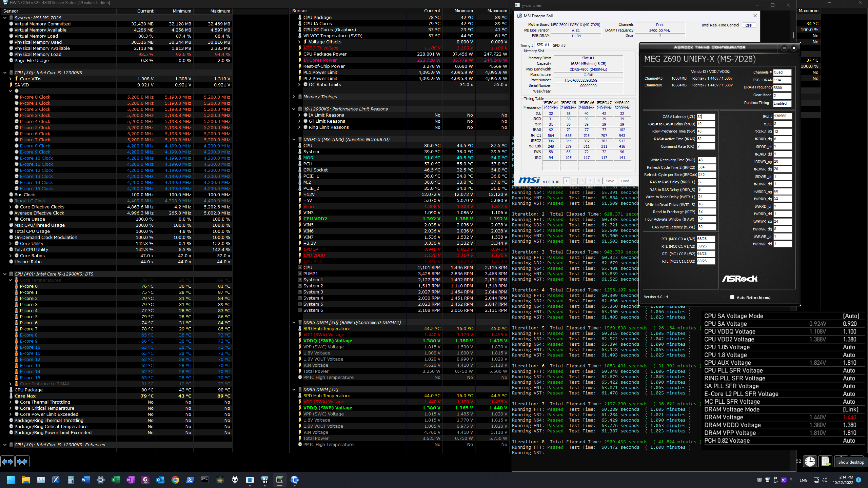Click HWiNFO clock reset timer icon
The height and width of the screenshot is (488, 868).
click(810, 462)
